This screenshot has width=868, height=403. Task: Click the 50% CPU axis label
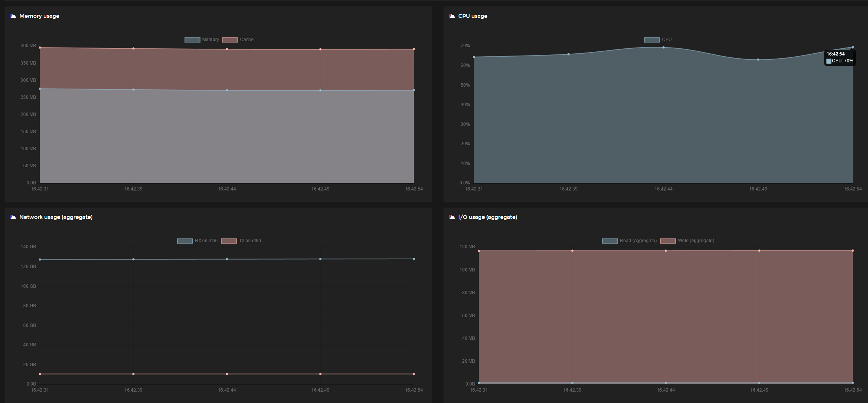pyautogui.click(x=465, y=85)
